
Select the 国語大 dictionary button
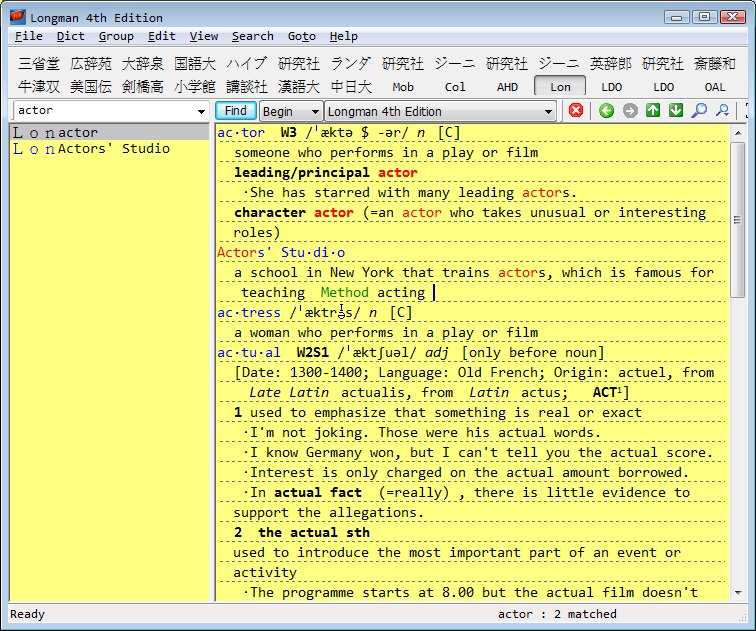click(x=195, y=64)
